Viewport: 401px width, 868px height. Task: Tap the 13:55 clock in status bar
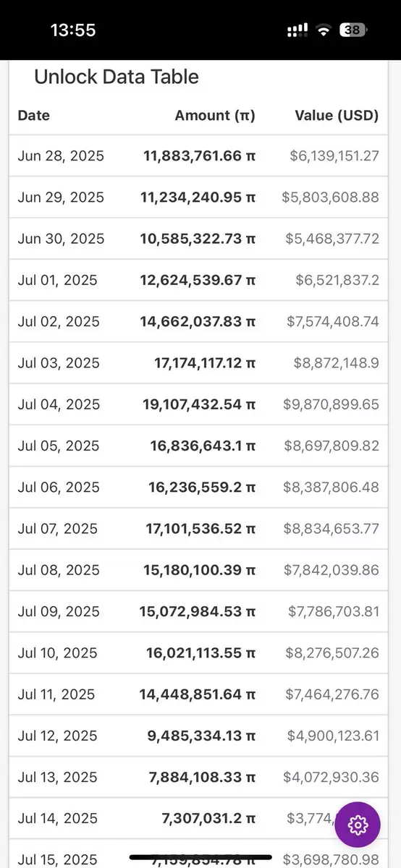[73, 30]
